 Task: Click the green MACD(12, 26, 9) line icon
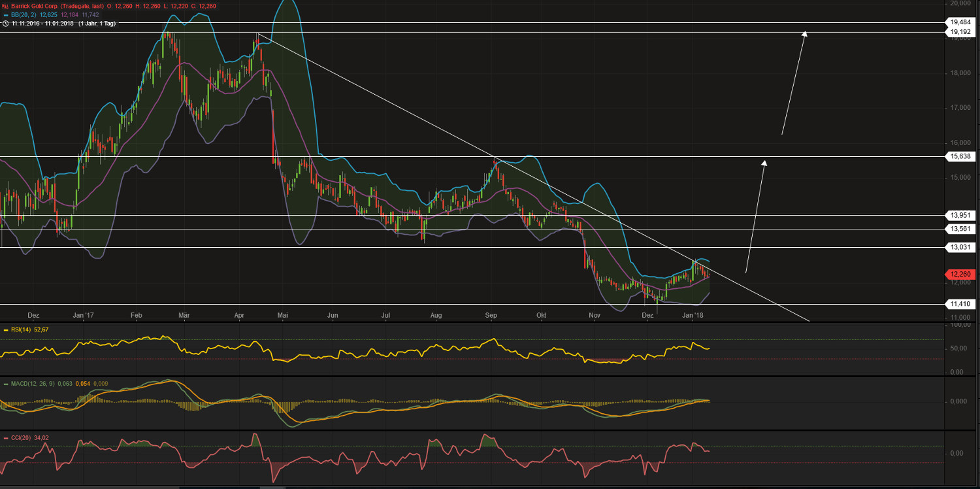(5, 384)
